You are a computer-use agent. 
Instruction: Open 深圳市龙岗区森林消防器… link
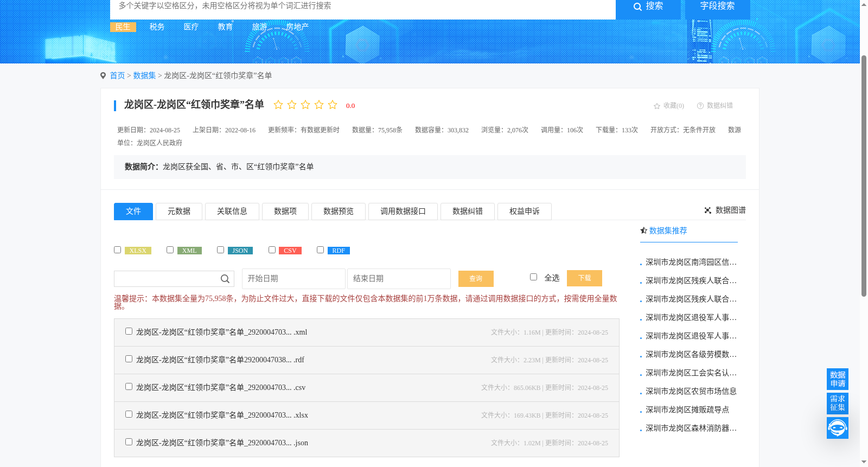(691, 428)
